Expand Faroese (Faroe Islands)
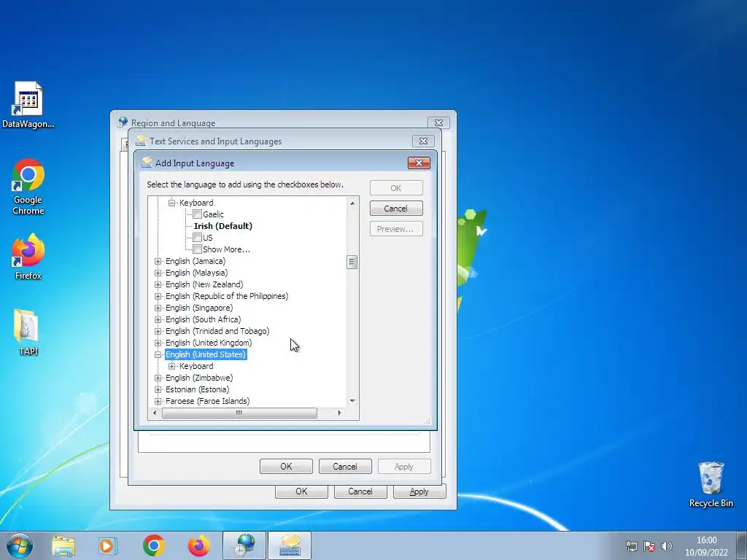Viewport: 747px width, 560px height. (158, 401)
